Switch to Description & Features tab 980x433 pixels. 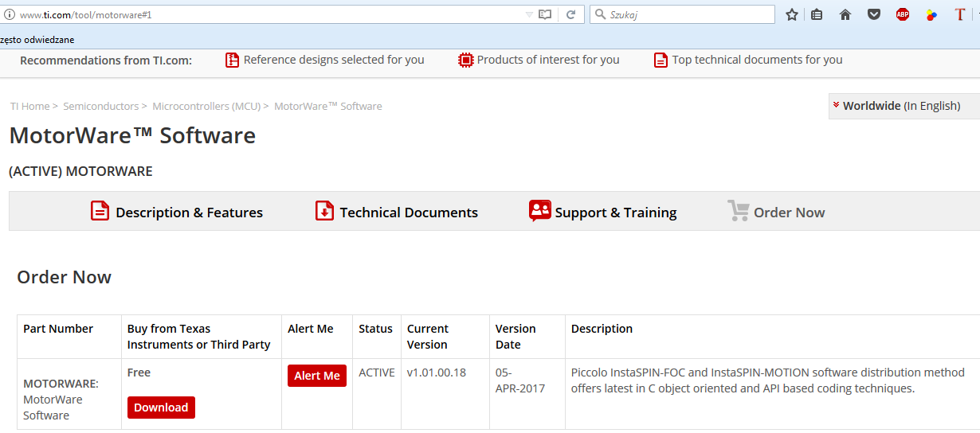pos(189,213)
